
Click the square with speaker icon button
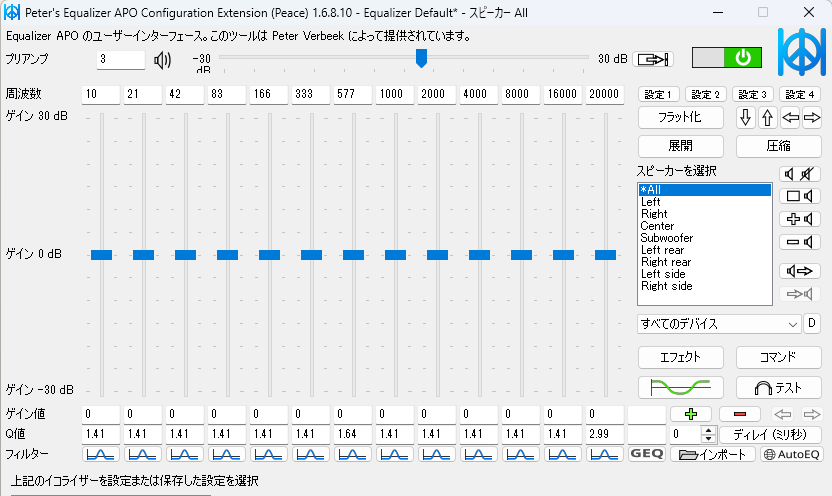(x=800, y=196)
